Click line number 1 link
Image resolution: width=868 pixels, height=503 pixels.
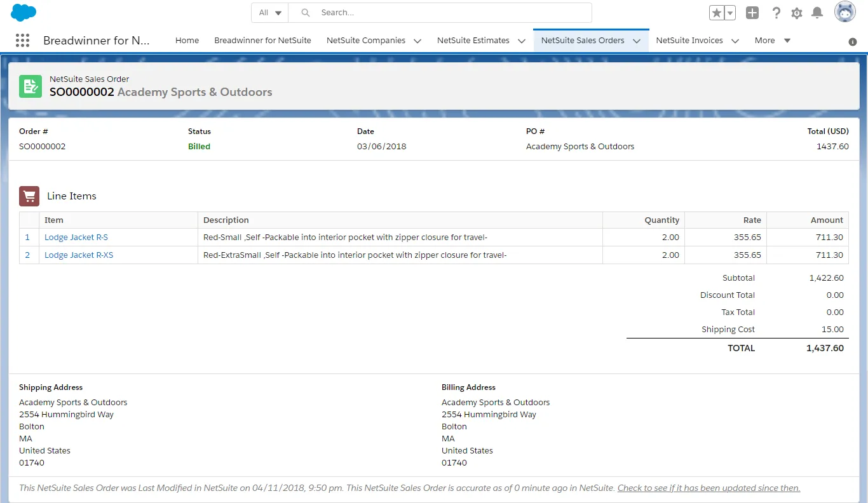coord(27,237)
